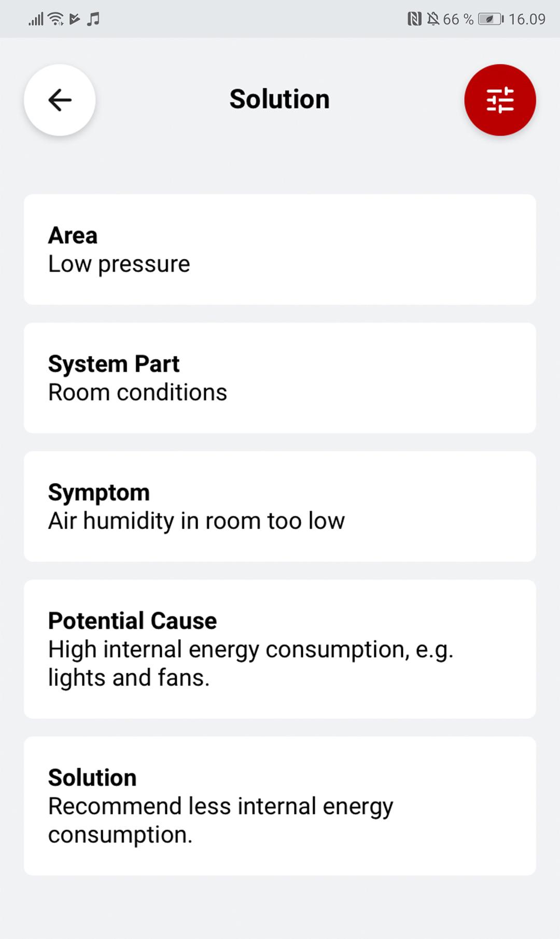This screenshot has width=560, height=939.
Task: Tap the back arrow button
Action: click(x=60, y=100)
